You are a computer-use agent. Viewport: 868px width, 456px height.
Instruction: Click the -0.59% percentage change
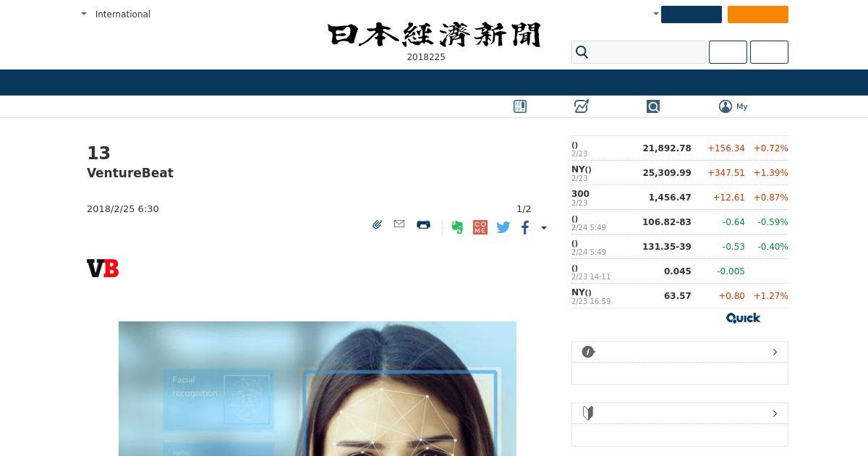click(773, 221)
